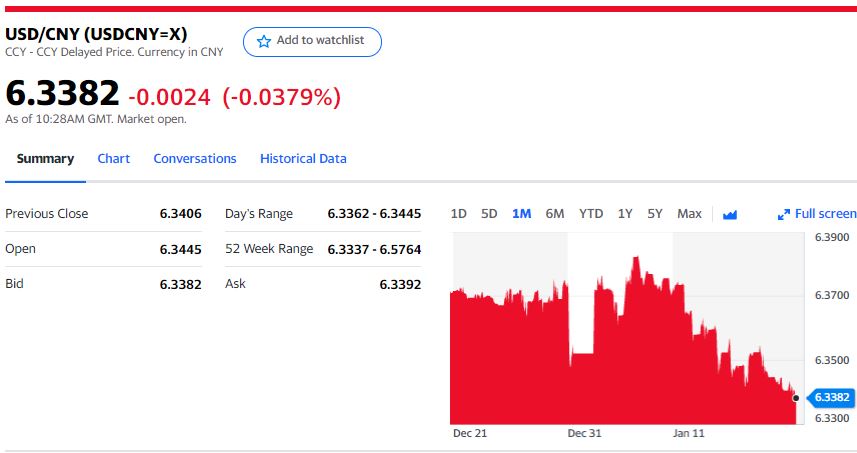Click the blue 6.3382 current price tag on chart
The image size is (857, 453).
pyautogui.click(x=831, y=397)
